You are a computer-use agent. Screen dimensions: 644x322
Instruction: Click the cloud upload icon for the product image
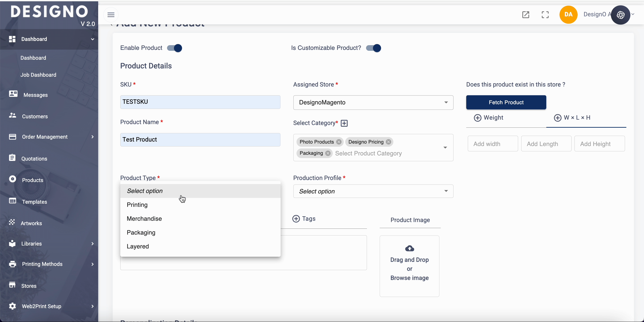tap(409, 248)
